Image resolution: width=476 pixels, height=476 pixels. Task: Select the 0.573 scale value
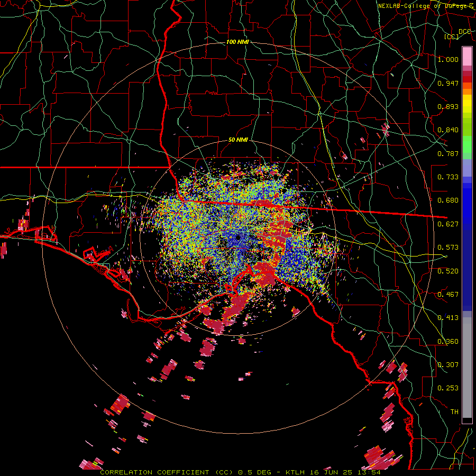coord(448,248)
